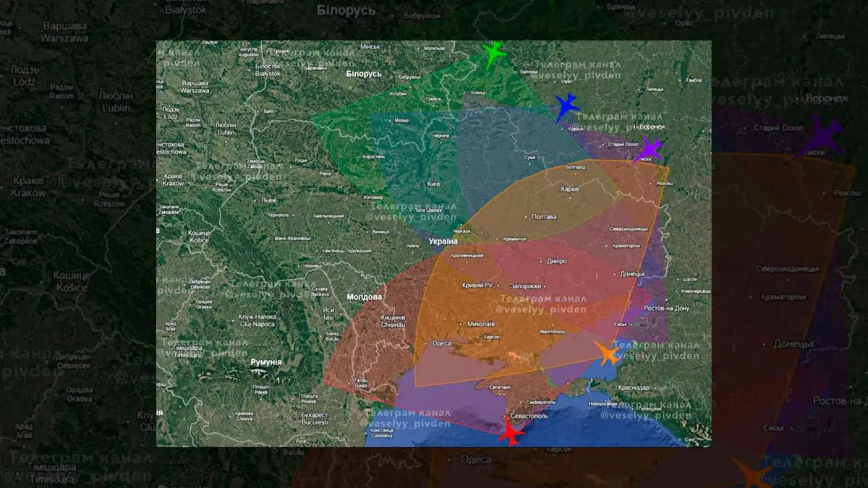Select the Кишинів city label
Screen dimensions: 868x488
(392, 318)
